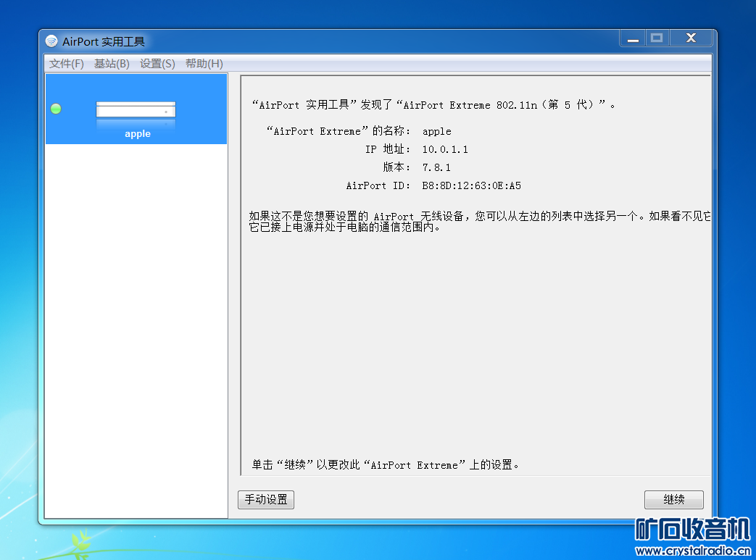Viewport: 756px width, 560px height.
Task: Click the AirPort ID B8:8D:12:63:0E:A5
Action: point(472,185)
